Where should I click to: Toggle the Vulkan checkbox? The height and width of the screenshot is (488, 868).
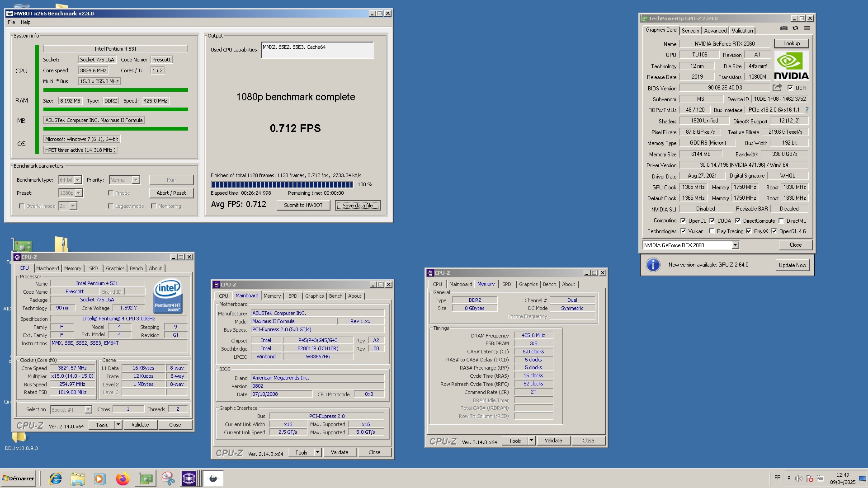pyautogui.click(x=683, y=231)
